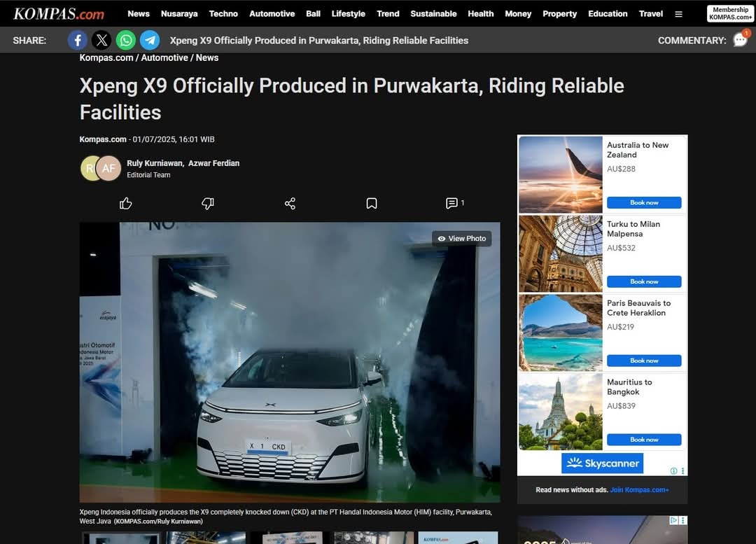Open the Money section
The image size is (756, 544).
tap(518, 14)
